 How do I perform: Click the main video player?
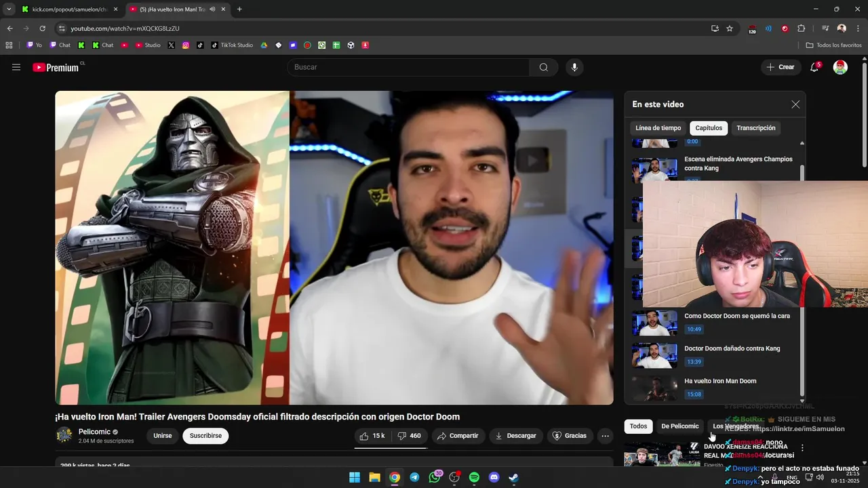tap(334, 247)
